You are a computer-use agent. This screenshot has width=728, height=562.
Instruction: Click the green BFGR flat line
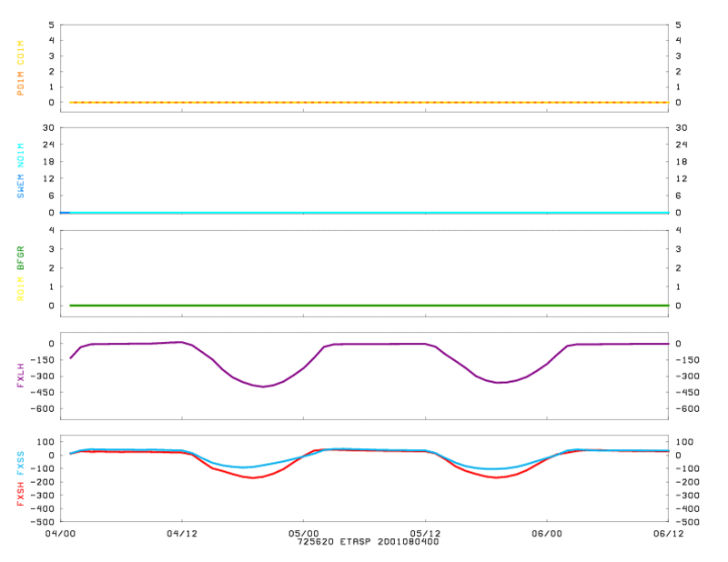pyautogui.click(x=369, y=306)
